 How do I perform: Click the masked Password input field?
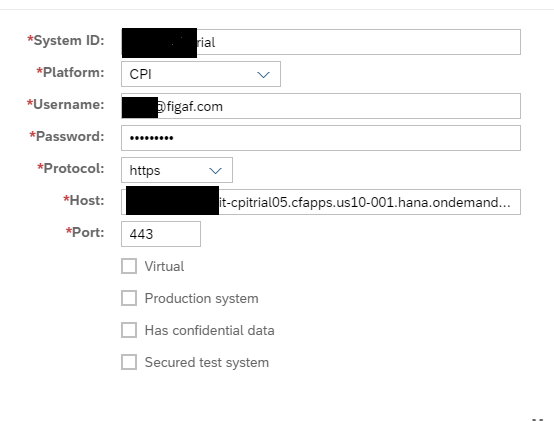pos(321,138)
